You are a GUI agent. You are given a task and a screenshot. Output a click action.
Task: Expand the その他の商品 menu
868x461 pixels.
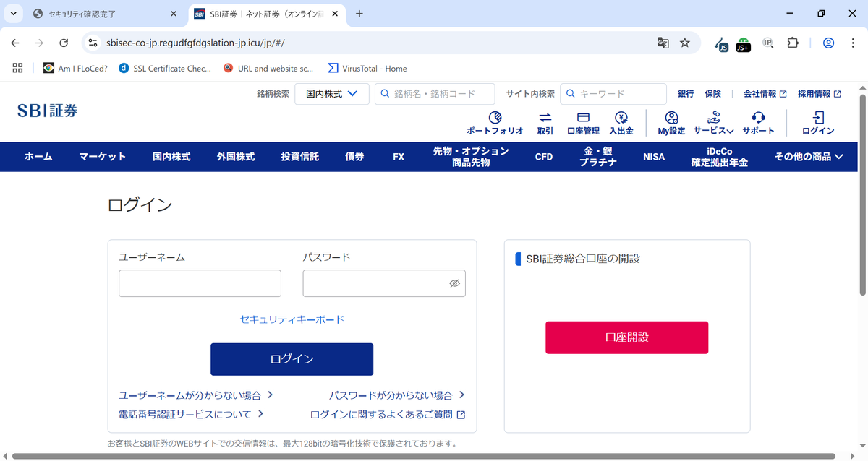[x=809, y=156]
